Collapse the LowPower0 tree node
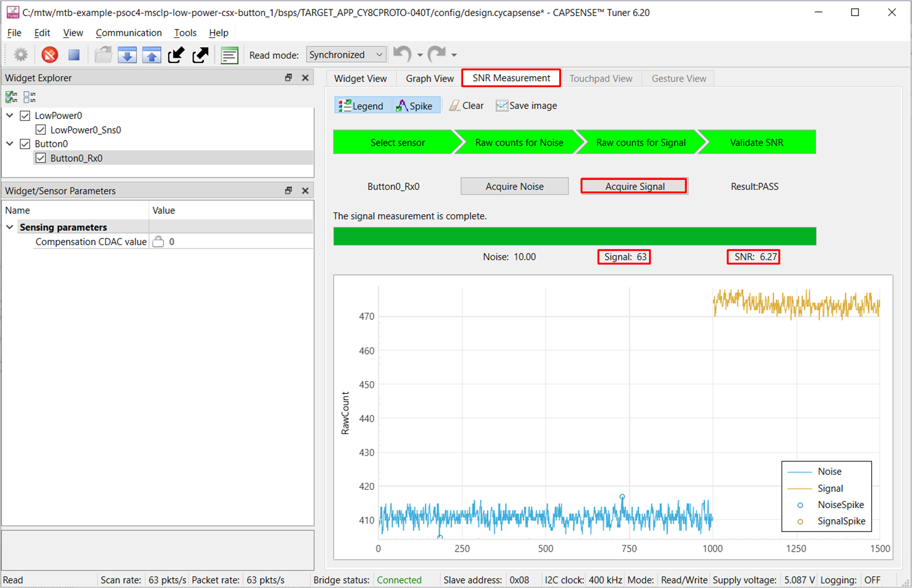Image resolution: width=912 pixels, height=588 pixels. pyautogui.click(x=10, y=116)
